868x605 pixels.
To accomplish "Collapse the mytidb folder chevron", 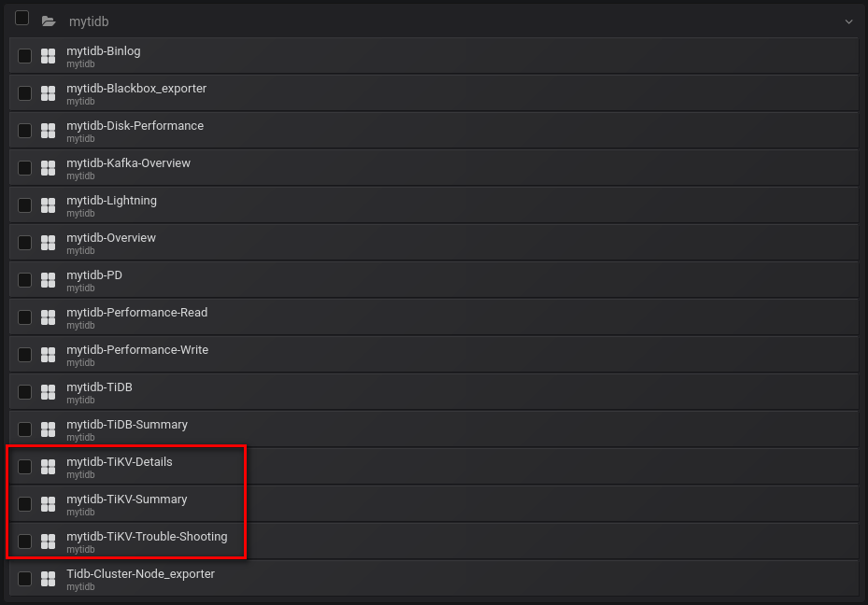I will tap(848, 21).
